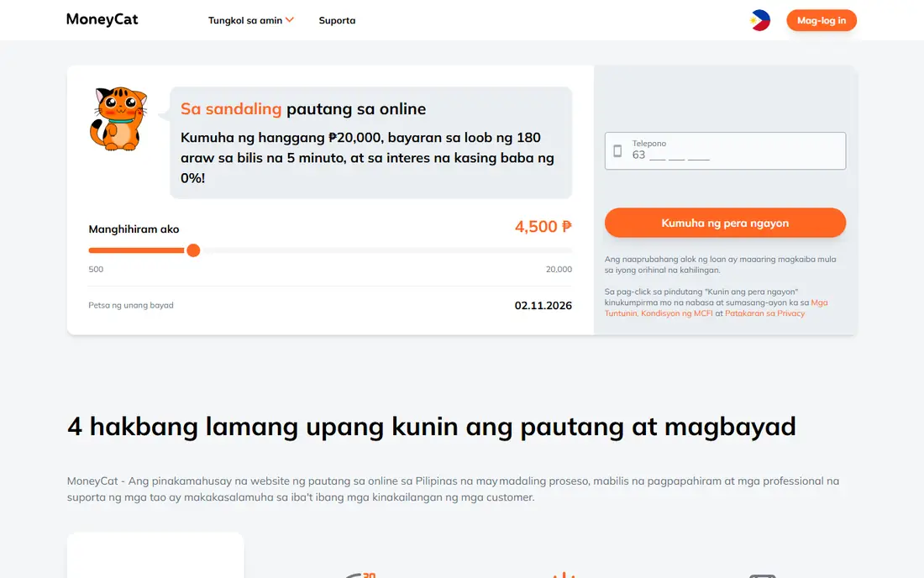
Task: Click the 4 hakbang lamang heading
Action: (432, 427)
